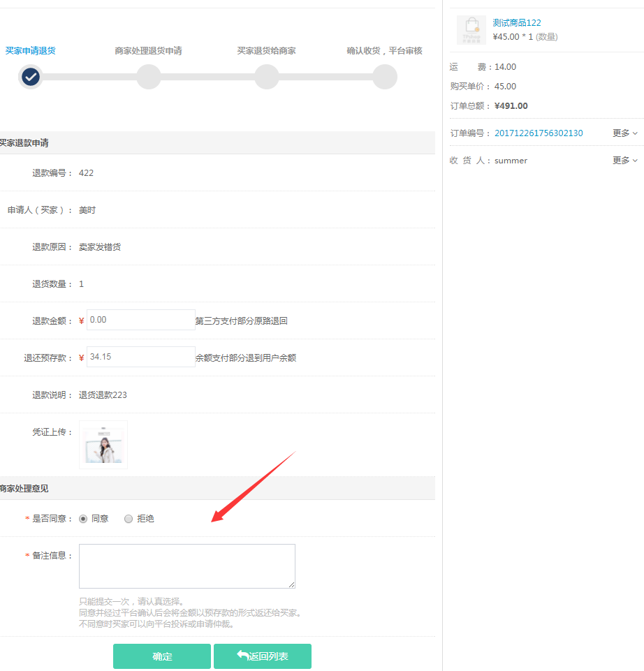Viewport: 644px width, 671px height.
Task: Click the 买家申请退货 step label
Action: 31,51
